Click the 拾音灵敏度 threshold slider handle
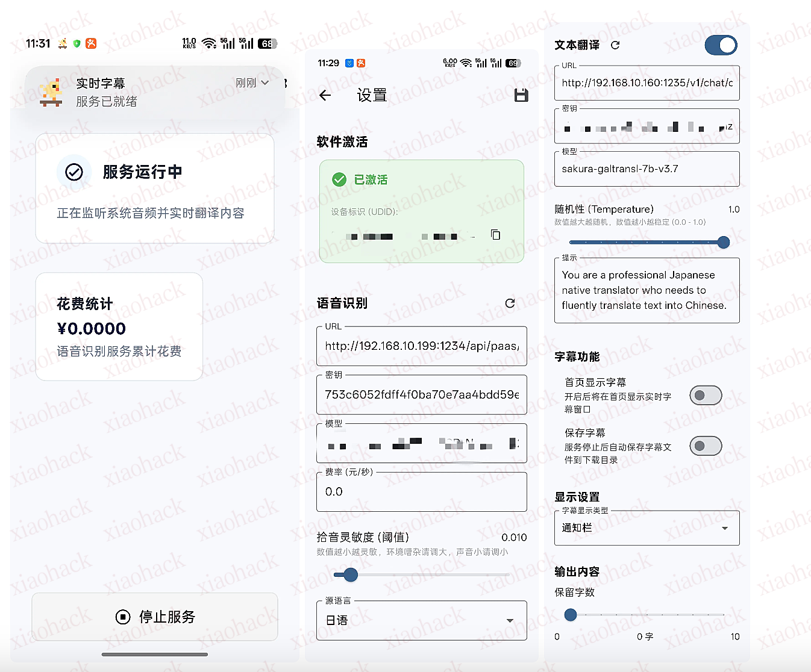The width and height of the screenshot is (811, 672). coord(351,575)
